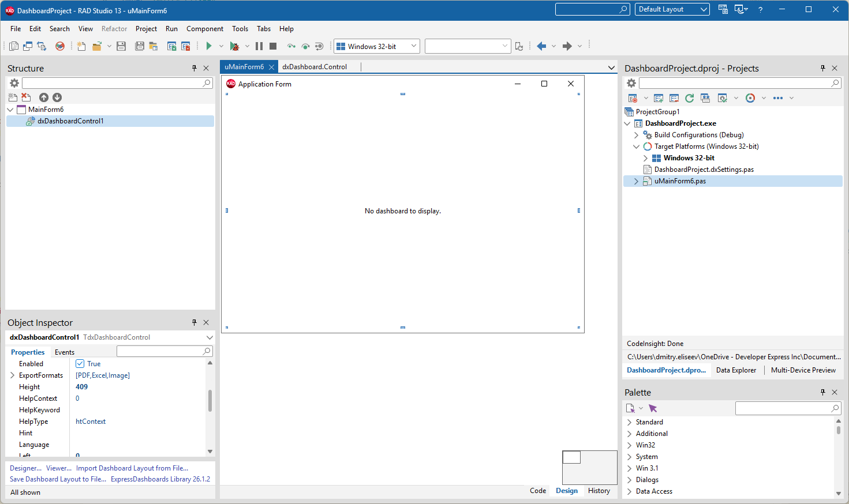This screenshot has width=849, height=504.
Task: Click the Designer... link
Action: coord(25,468)
